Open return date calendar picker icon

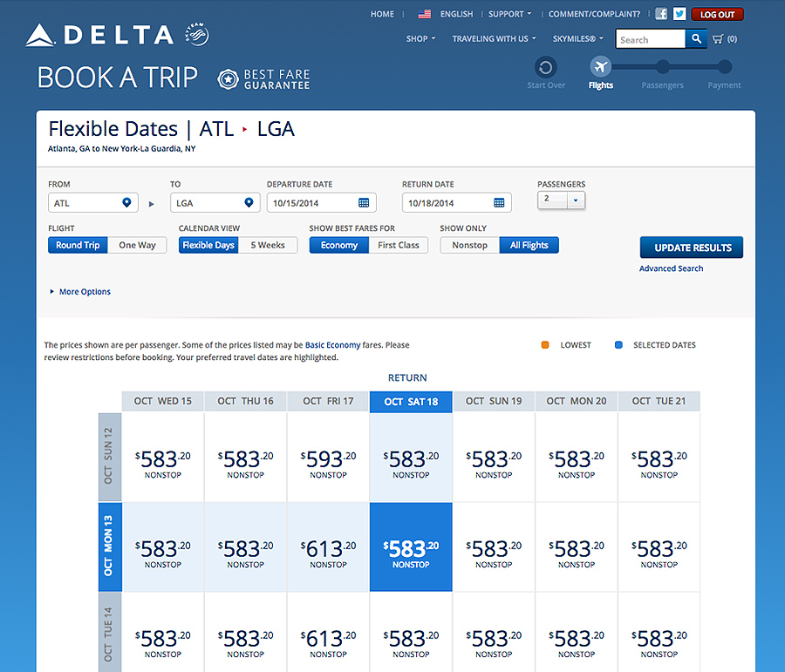pos(499,203)
